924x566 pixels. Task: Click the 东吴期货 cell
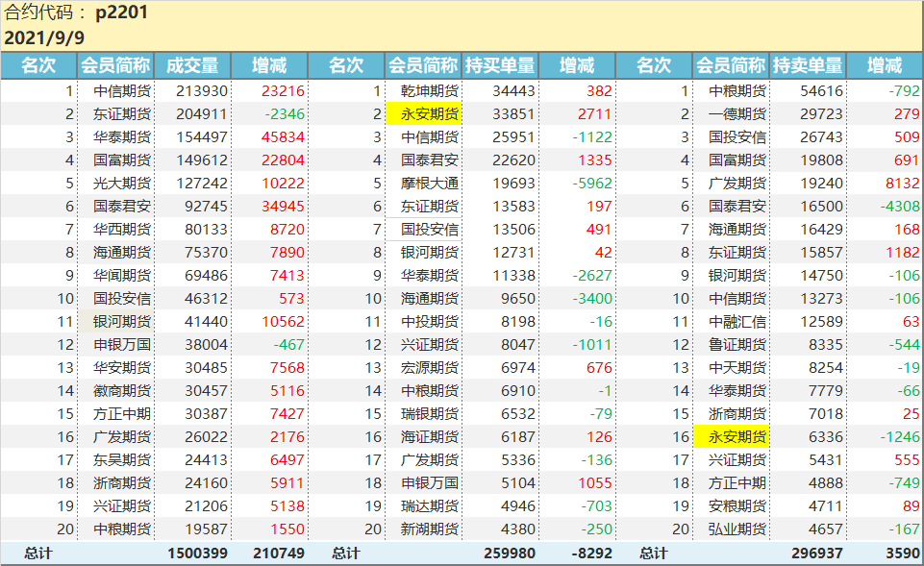tap(122, 460)
